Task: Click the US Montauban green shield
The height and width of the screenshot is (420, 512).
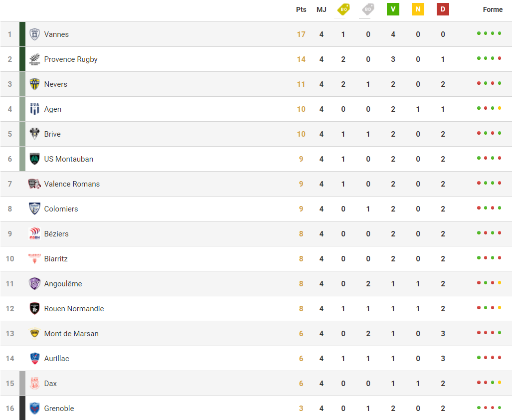Action: click(x=34, y=159)
